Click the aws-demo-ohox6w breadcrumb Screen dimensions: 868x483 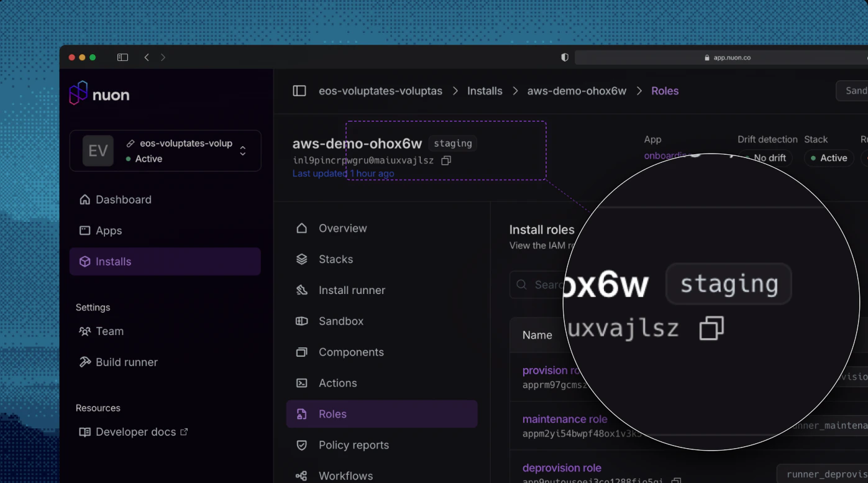coord(577,91)
